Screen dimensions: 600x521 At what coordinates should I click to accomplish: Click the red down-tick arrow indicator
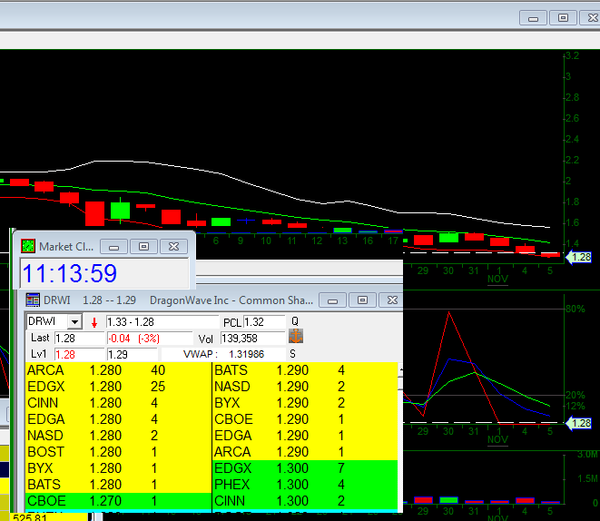pos(94,322)
